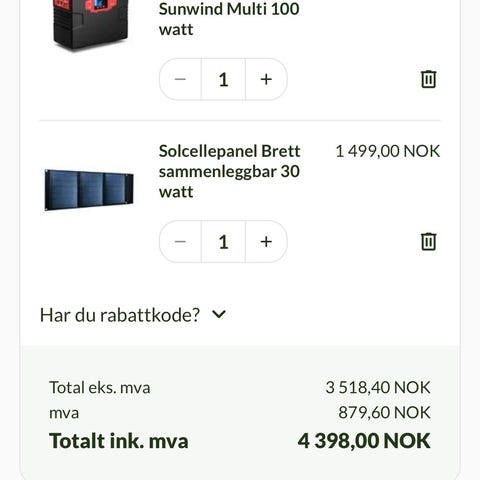Open Solcellepanel Brett sammenleggbar 30 watt title
This screenshot has height=480, width=480.
tap(230, 171)
